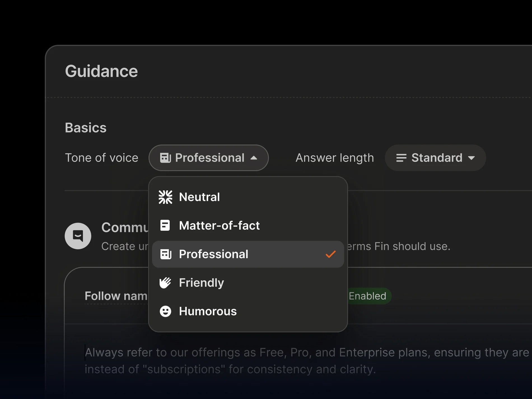Image resolution: width=532 pixels, height=399 pixels.
Task: Select Friendly tone option
Action: 248,283
